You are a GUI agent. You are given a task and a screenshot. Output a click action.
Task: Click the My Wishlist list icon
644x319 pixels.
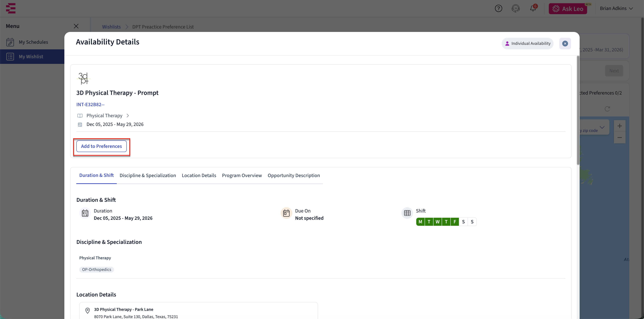tap(10, 57)
